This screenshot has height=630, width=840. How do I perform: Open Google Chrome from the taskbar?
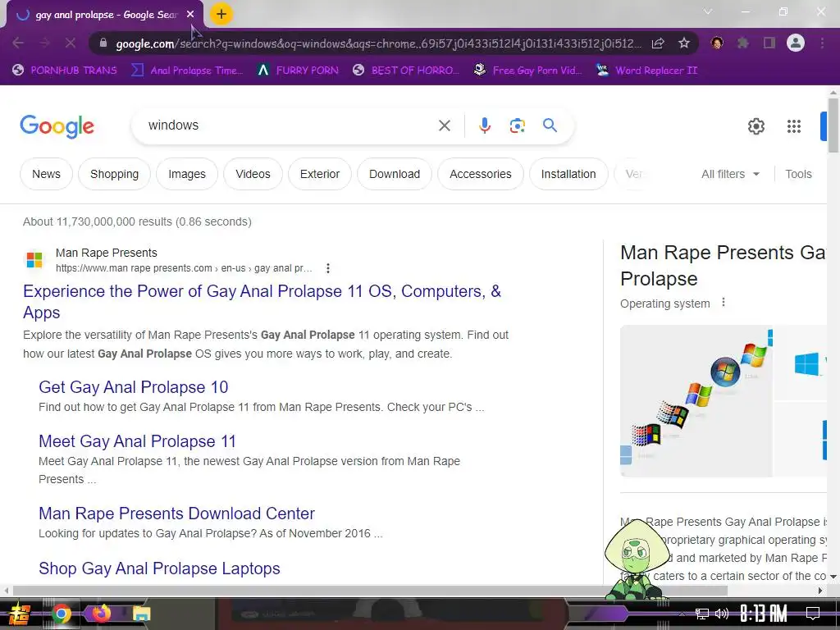tap(62, 614)
